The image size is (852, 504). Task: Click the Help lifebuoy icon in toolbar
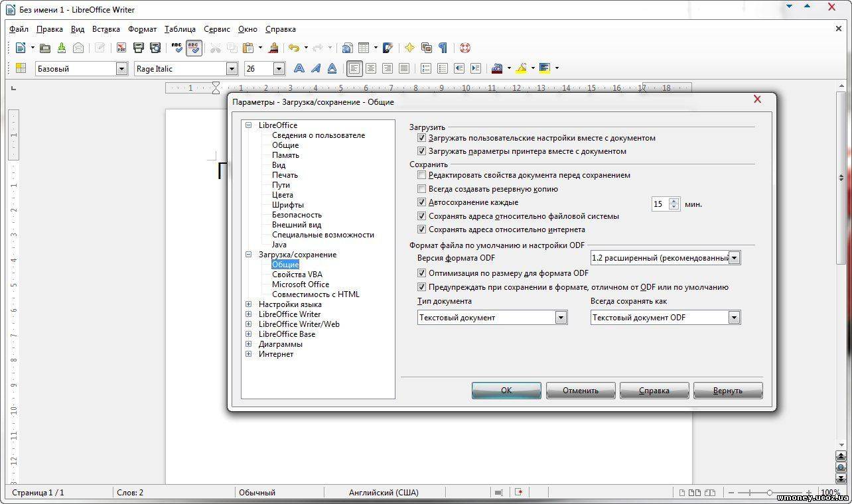click(464, 48)
